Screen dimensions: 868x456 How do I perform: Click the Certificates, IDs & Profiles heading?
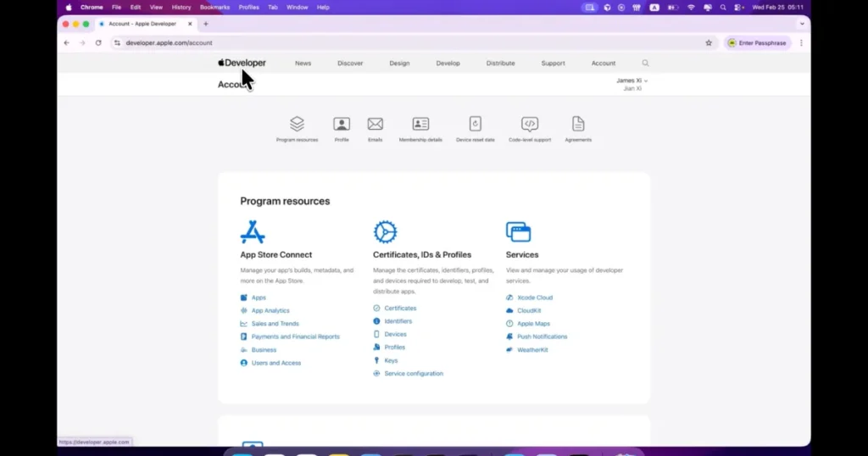(422, 254)
